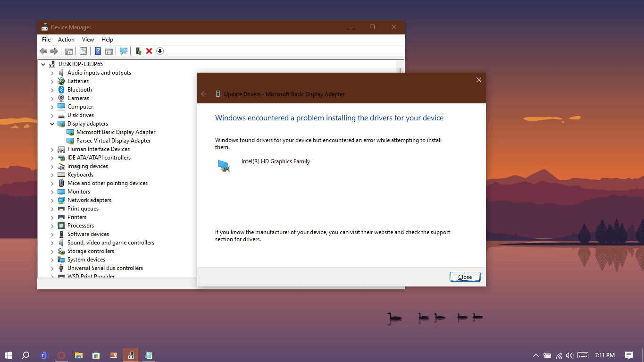Viewport: 644px width, 362px height.
Task: Click the Bluetooth category icon
Action: tap(61, 90)
